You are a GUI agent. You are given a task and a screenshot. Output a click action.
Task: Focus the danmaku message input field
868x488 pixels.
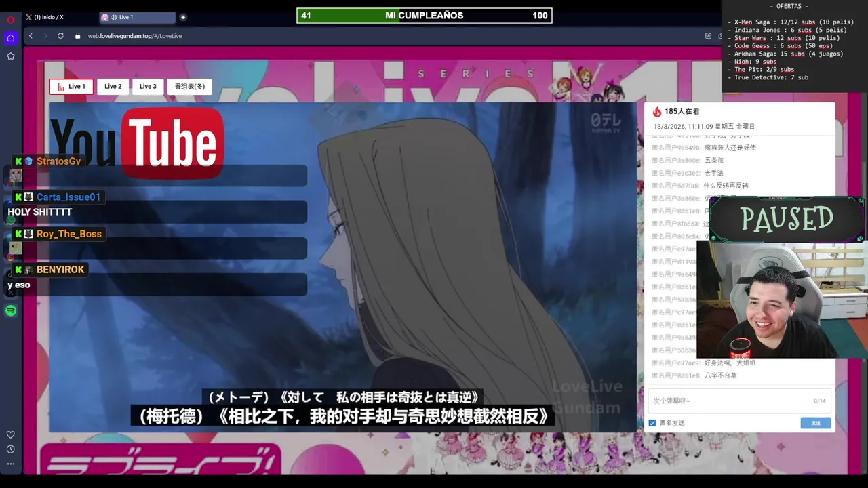tap(739, 401)
